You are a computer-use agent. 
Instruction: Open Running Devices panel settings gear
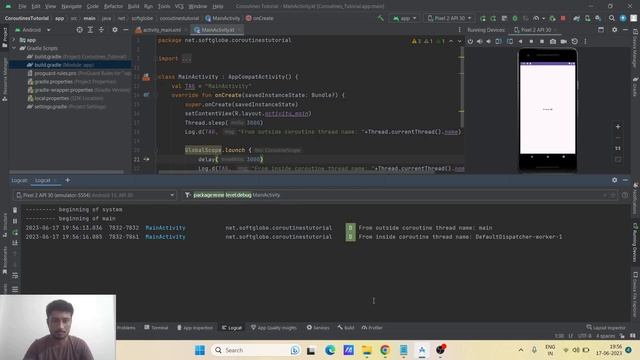[x=614, y=30]
